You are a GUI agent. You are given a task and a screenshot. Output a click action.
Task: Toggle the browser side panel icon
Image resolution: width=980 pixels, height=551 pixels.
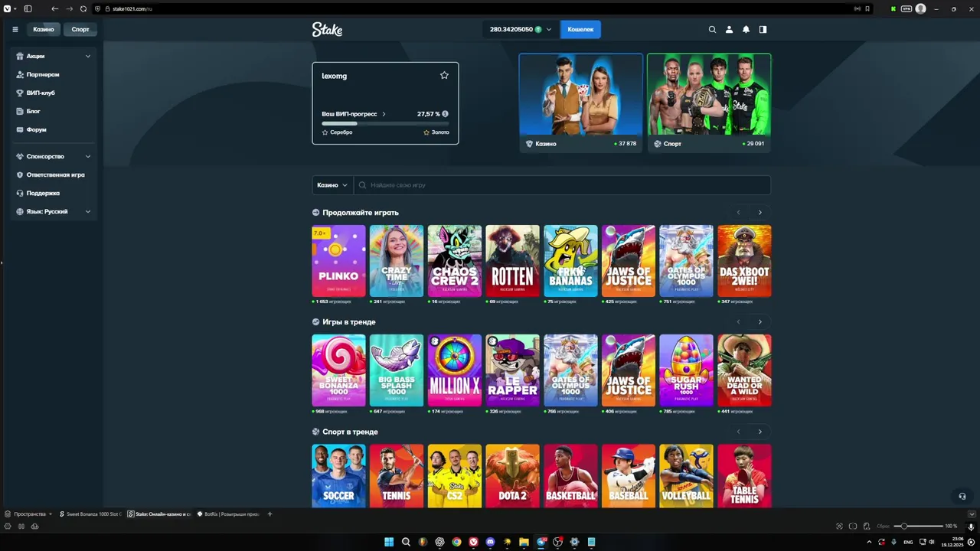click(28, 8)
